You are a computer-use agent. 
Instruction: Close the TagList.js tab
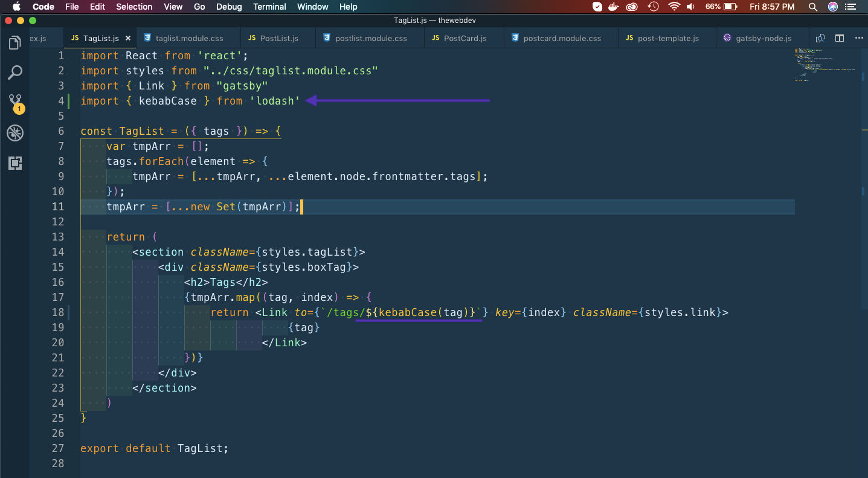(x=128, y=38)
